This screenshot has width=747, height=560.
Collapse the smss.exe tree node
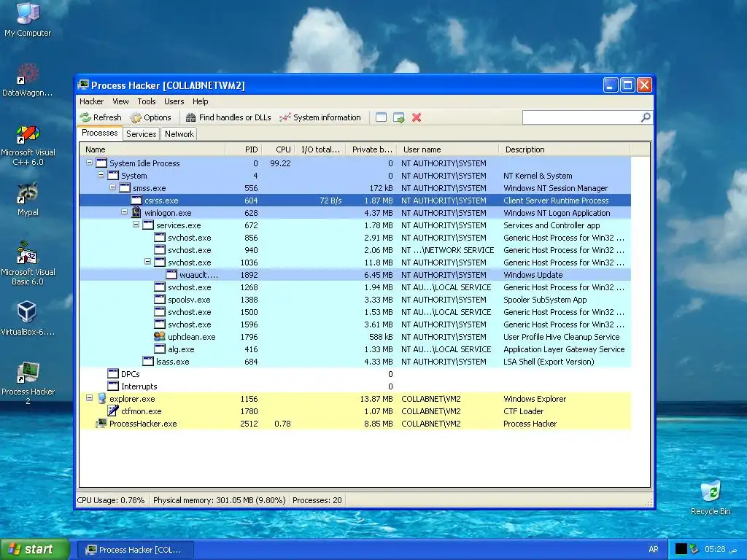coord(112,187)
